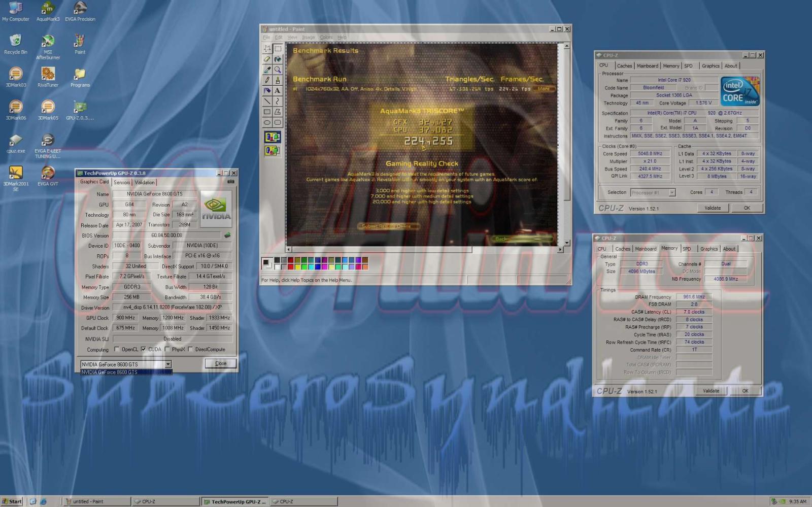812x507 pixels.
Task: Click Validate in the lower CPU-Z Memory window
Action: (x=711, y=391)
